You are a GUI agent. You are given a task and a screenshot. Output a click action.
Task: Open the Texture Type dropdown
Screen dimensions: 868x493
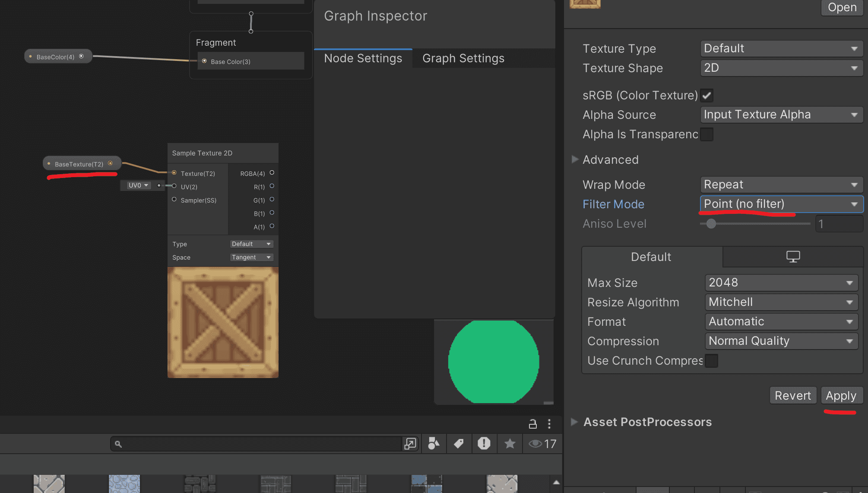pyautogui.click(x=782, y=48)
